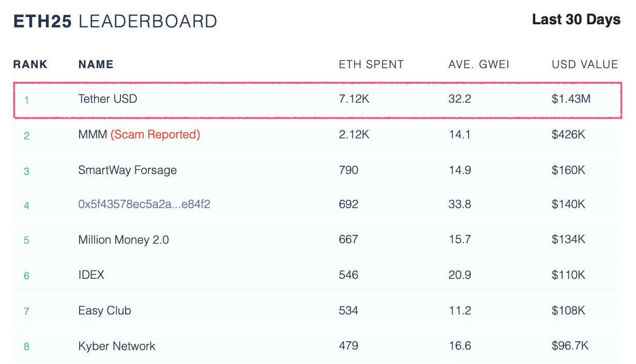Sort by the ETH SPENT column header
The width and height of the screenshot is (636, 364).
coord(371,65)
